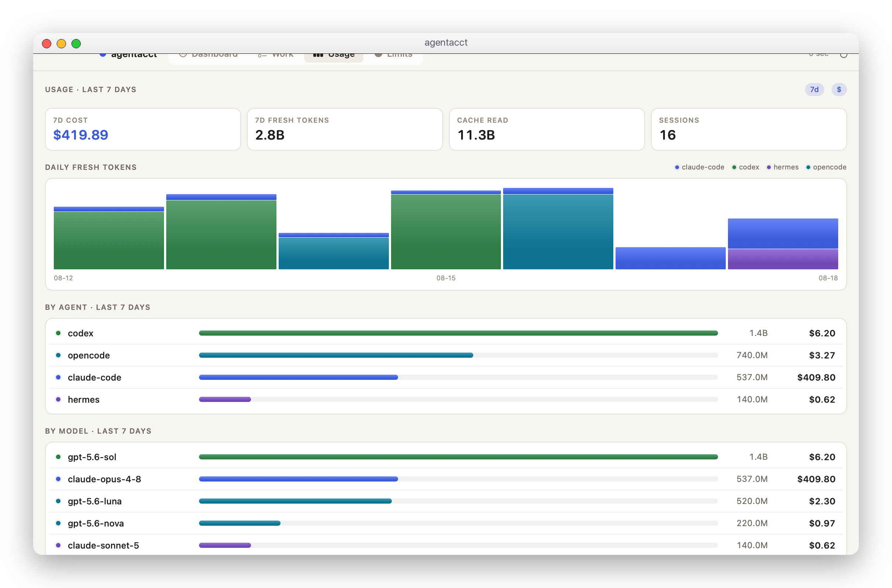Image resolution: width=892 pixels, height=588 pixels.
Task: Click the $409.80 cost in the claude-code row
Action: pyautogui.click(x=816, y=378)
